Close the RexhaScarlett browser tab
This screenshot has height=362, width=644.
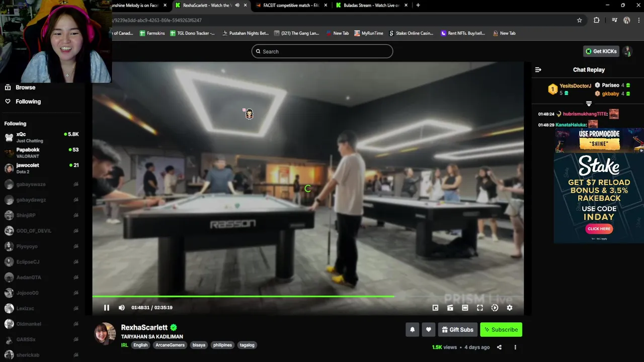(246, 5)
